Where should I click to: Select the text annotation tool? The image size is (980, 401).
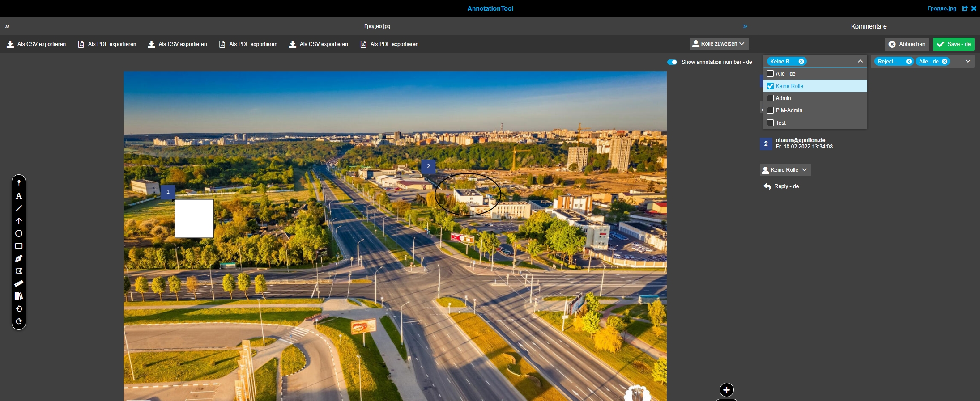pos(19,196)
